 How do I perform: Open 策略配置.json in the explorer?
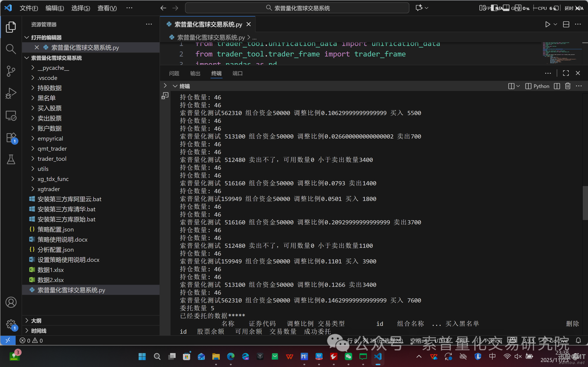pos(55,229)
